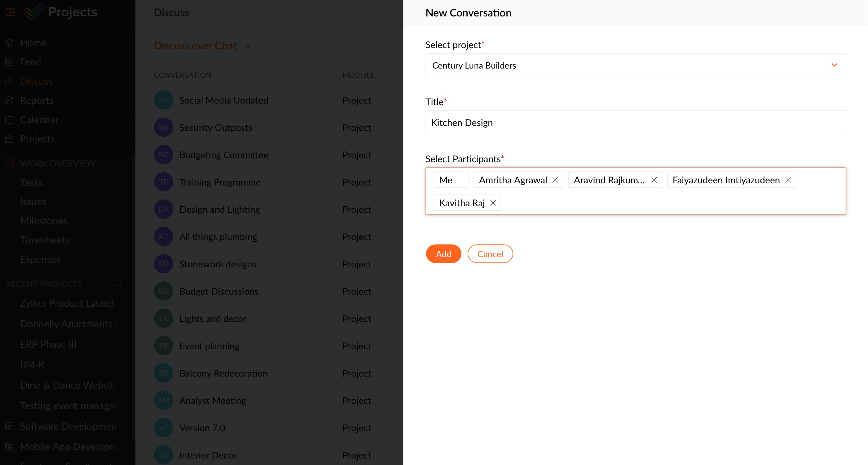Open the Select project dropdown

[x=635, y=65]
